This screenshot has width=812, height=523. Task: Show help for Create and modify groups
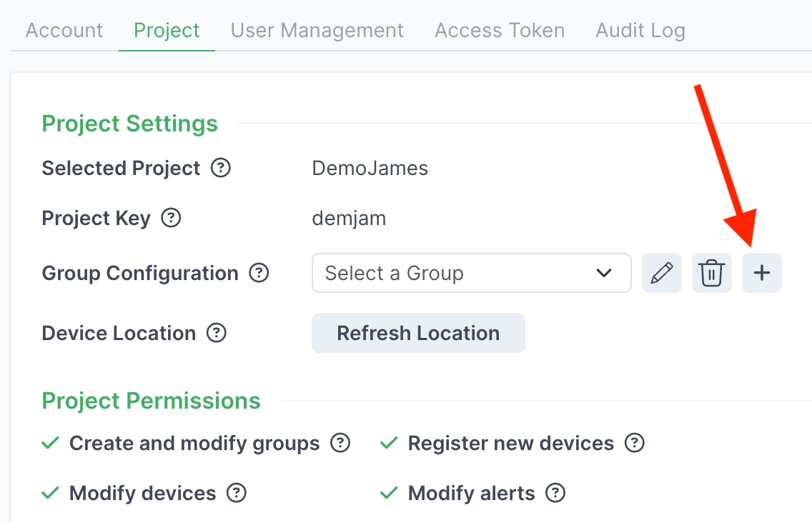click(x=340, y=443)
